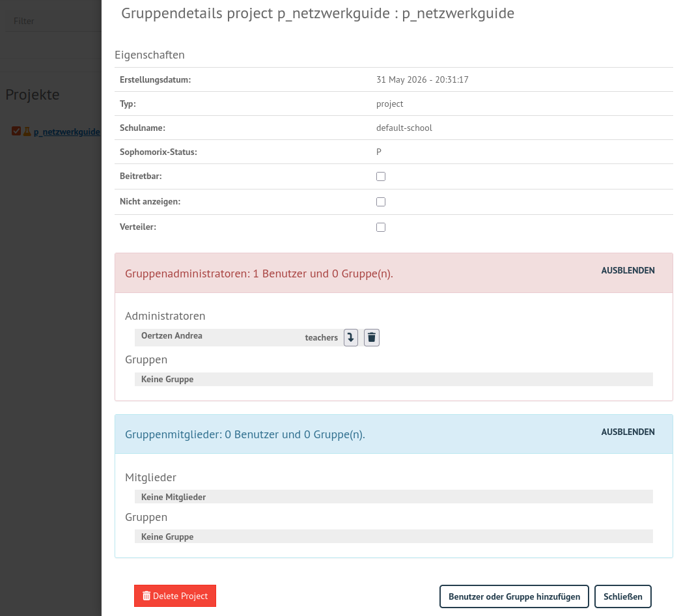681x616 pixels.
Task: Click the Projekte heading in background
Action: (33, 94)
